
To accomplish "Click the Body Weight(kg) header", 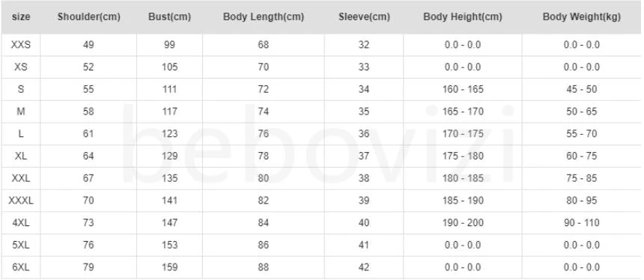I will (x=582, y=17).
